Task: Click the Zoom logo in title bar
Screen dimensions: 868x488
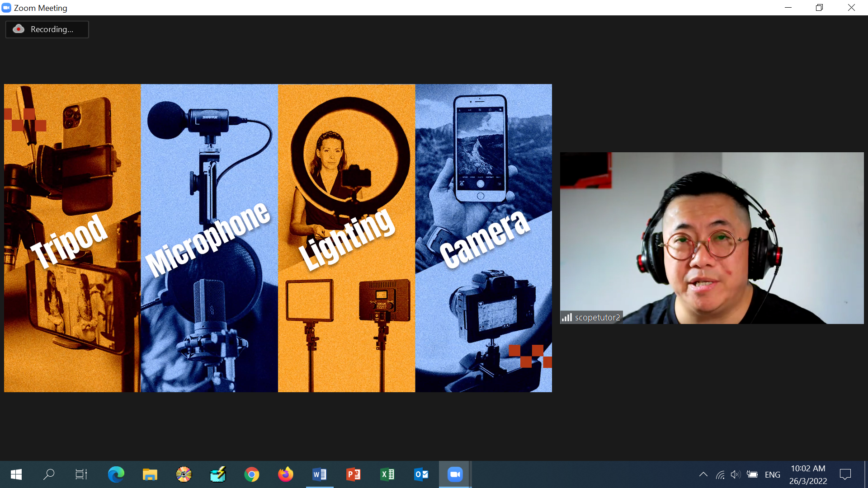Action: (x=6, y=8)
